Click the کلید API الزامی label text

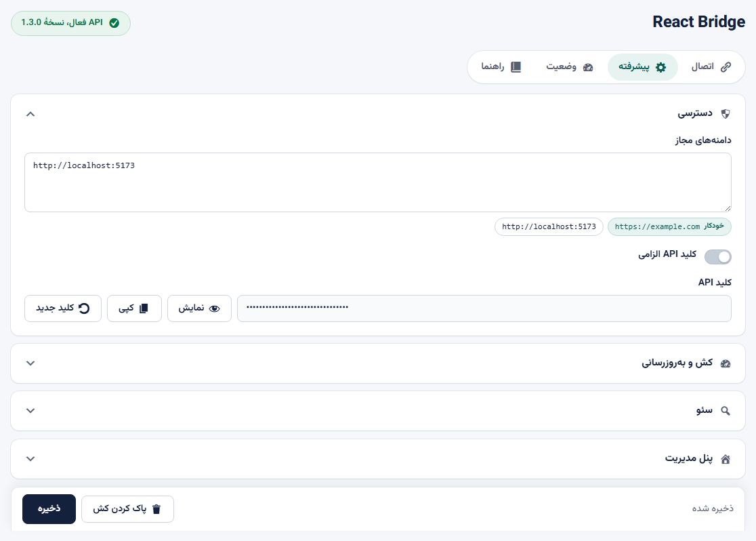667,254
